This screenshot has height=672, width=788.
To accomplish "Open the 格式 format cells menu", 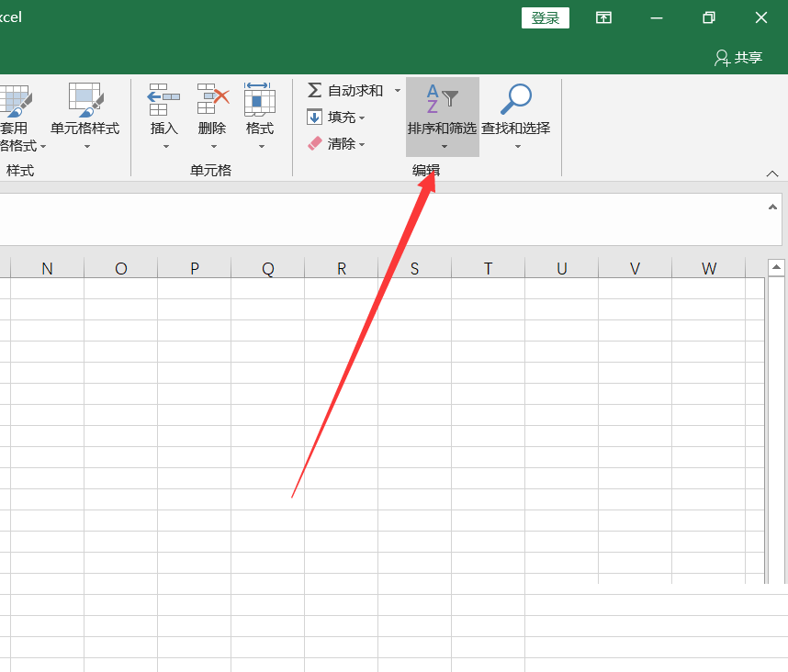I will 260,117.
